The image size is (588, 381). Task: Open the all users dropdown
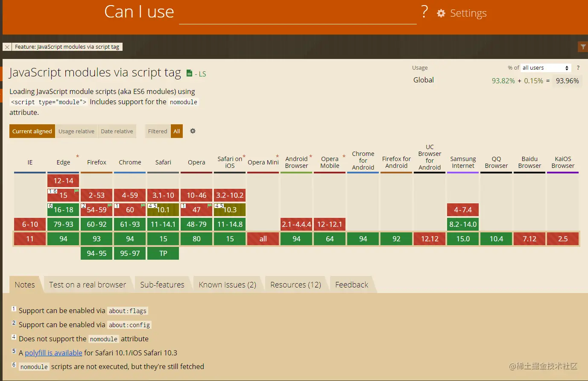pos(546,68)
